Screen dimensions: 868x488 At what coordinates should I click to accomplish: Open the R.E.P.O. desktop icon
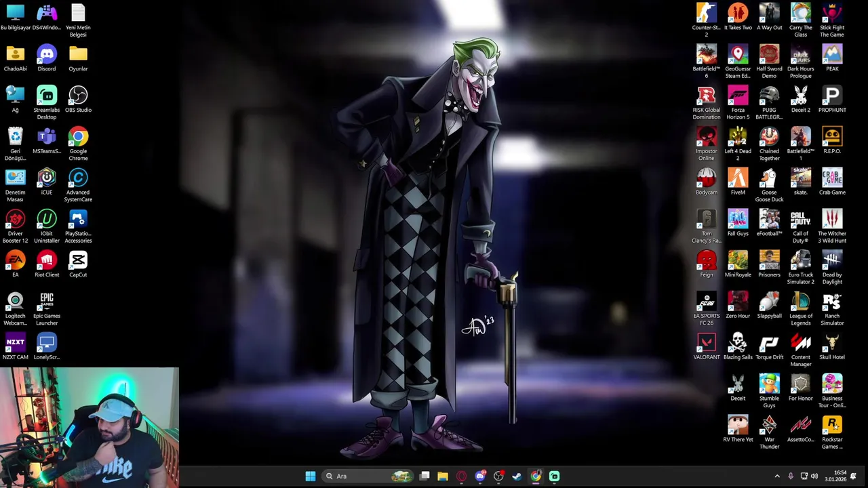click(x=832, y=141)
